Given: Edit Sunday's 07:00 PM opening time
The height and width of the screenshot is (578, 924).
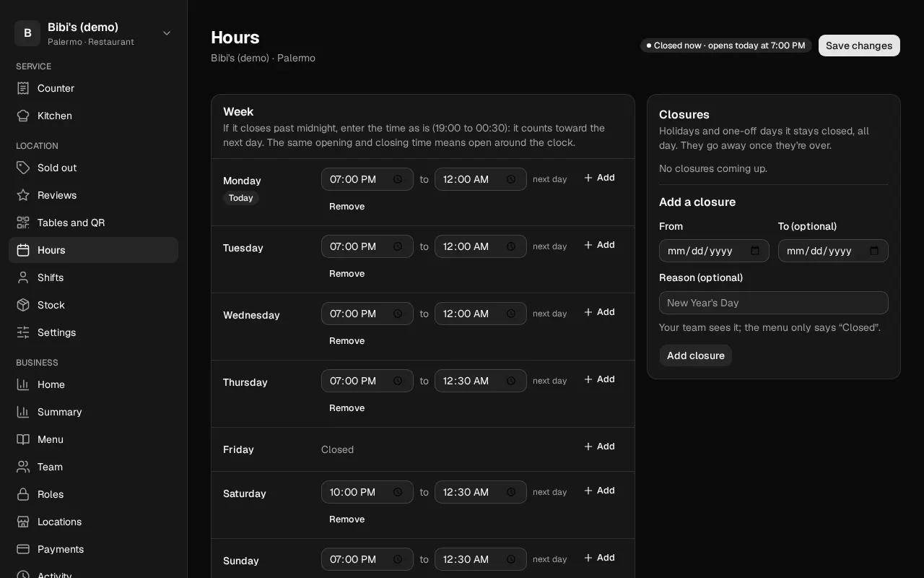Looking at the screenshot, I should coord(367,559).
